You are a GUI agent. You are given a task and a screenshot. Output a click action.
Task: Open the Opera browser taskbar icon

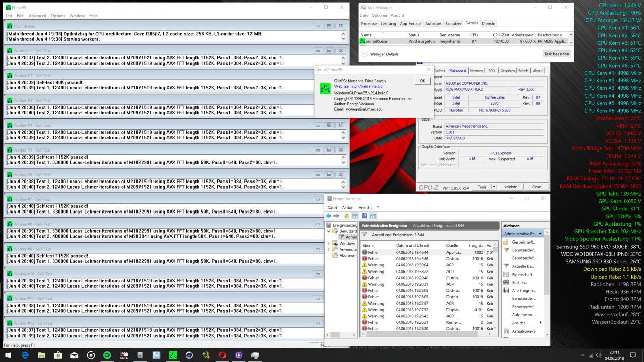coord(222,355)
